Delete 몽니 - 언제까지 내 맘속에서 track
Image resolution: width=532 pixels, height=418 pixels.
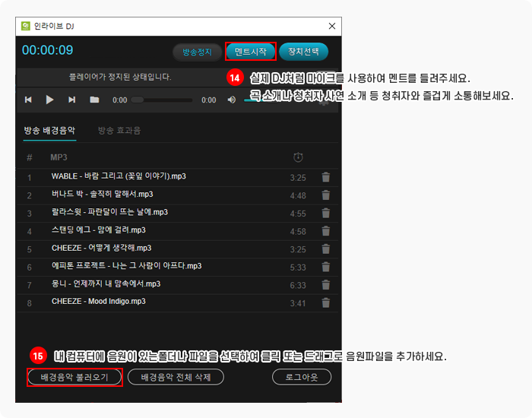pos(326,285)
